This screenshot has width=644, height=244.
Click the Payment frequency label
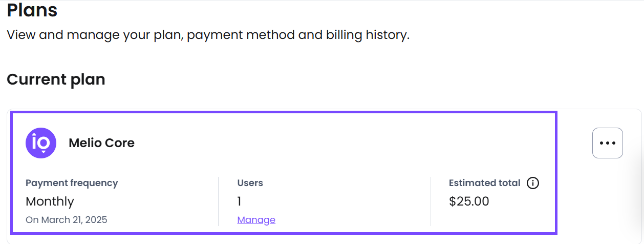(72, 183)
